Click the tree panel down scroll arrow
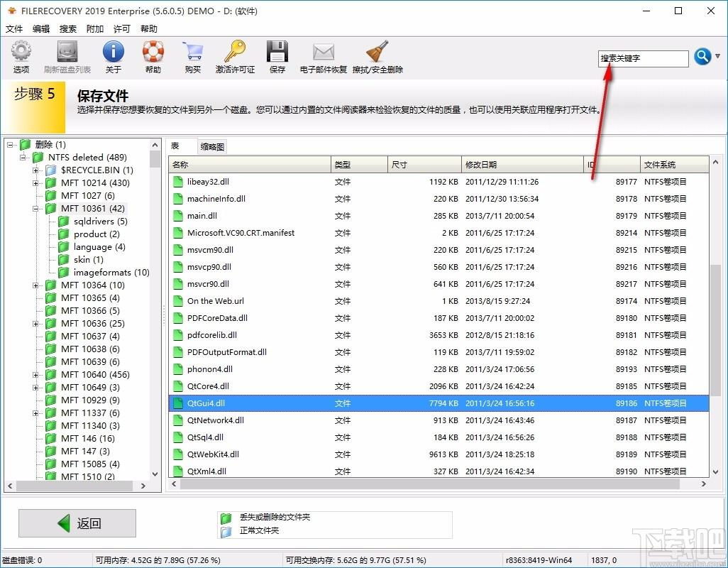Image resolution: width=728 pixels, height=568 pixels. (x=155, y=474)
